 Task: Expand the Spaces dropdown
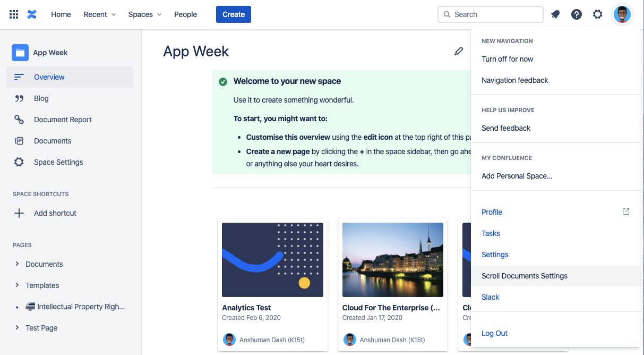(x=145, y=14)
